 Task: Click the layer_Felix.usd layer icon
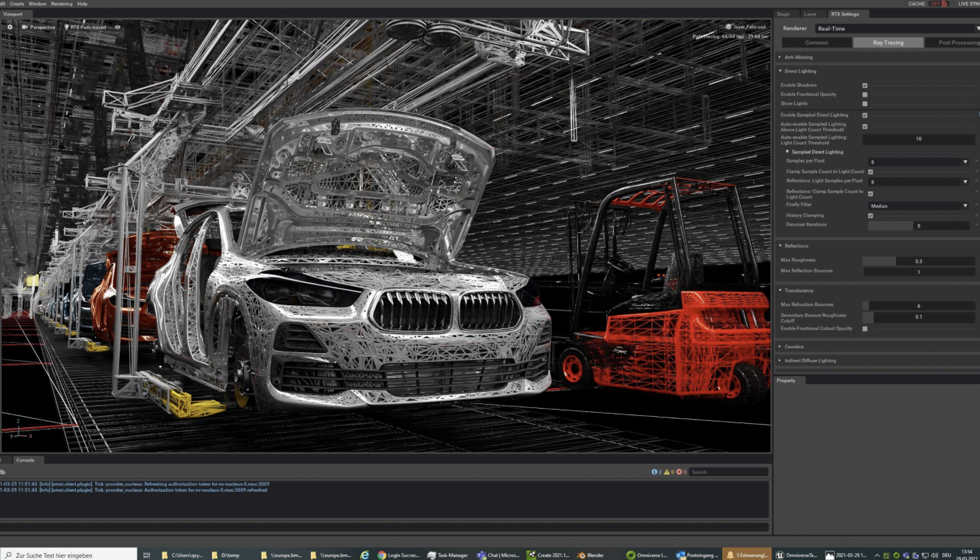(728, 27)
